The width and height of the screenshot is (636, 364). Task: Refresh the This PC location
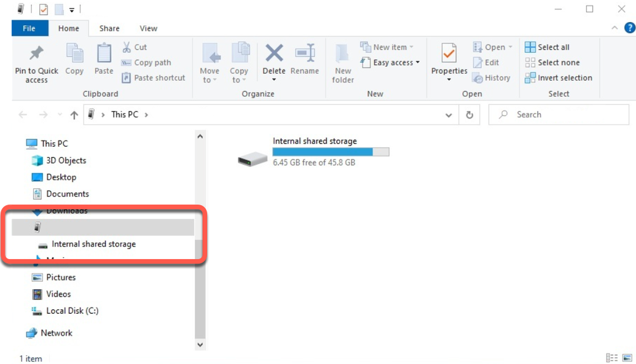[469, 115]
